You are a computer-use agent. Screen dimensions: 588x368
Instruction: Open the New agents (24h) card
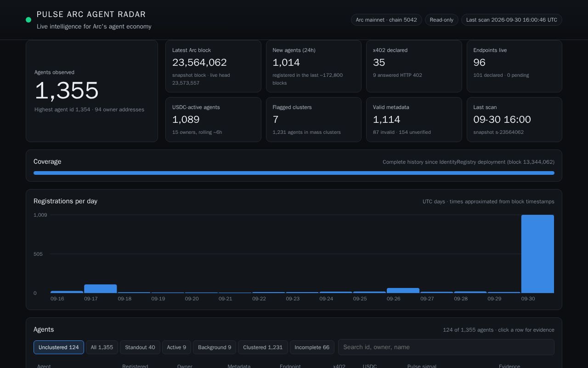point(314,66)
